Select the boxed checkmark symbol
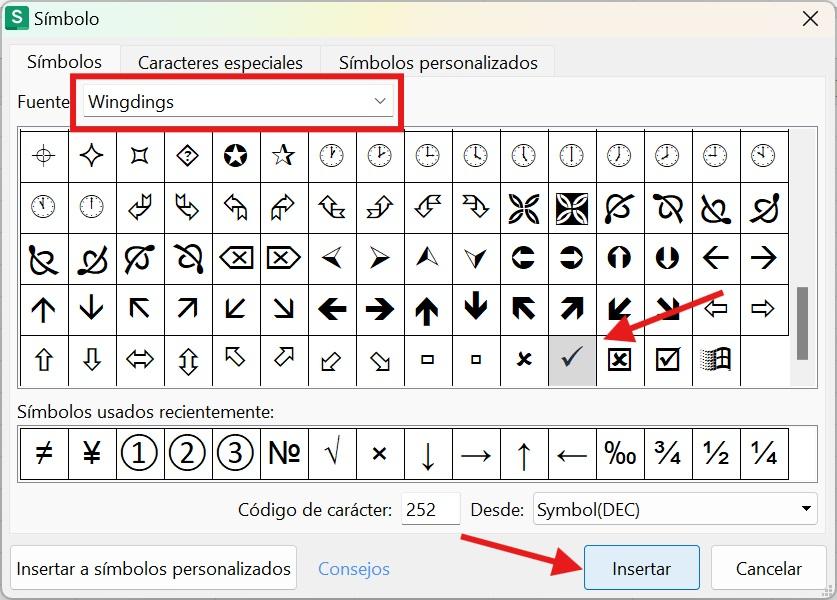The width and height of the screenshot is (837, 600). click(668, 360)
